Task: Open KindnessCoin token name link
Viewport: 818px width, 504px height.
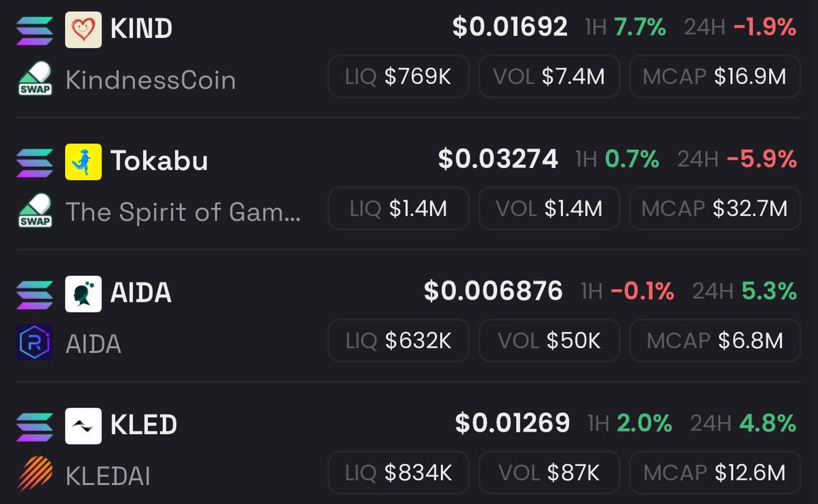Action: click(151, 80)
